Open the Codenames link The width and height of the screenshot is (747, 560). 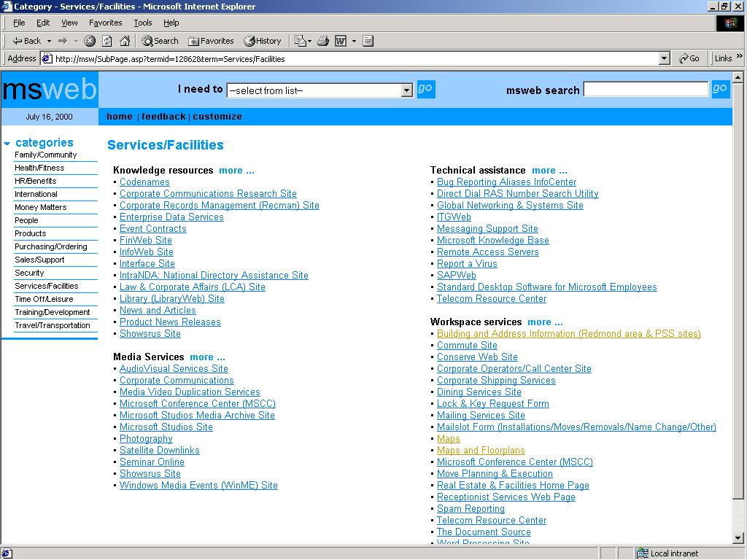click(144, 182)
